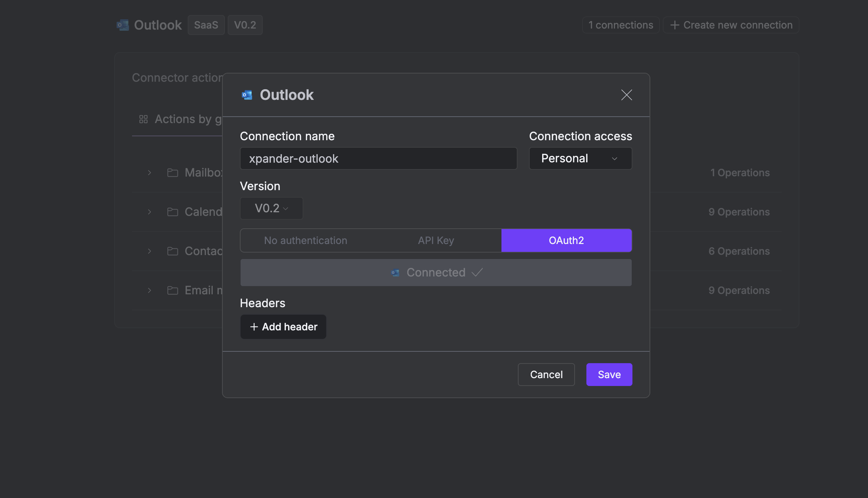The image size is (868, 498).
Task: Click the Calendar folder icon
Action: pyautogui.click(x=173, y=212)
